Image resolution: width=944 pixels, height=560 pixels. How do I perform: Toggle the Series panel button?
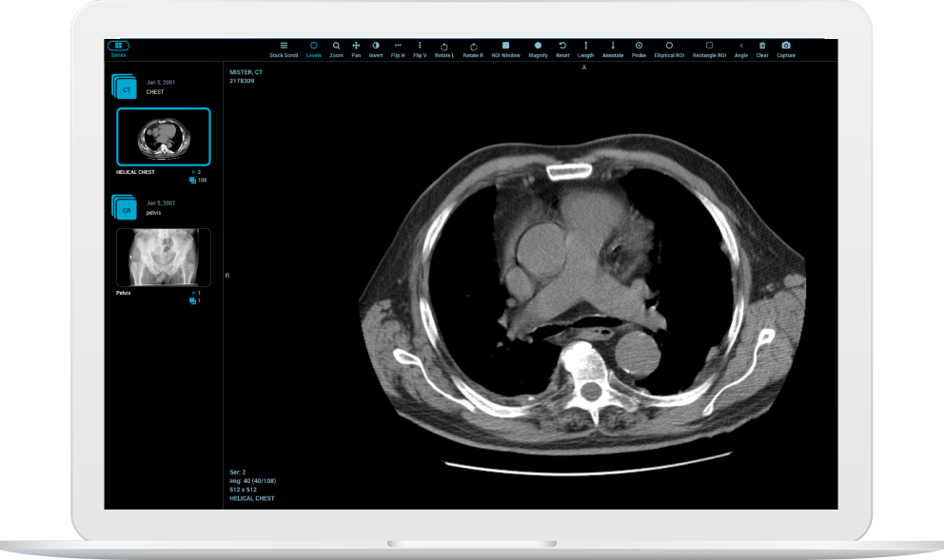coord(119,47)
